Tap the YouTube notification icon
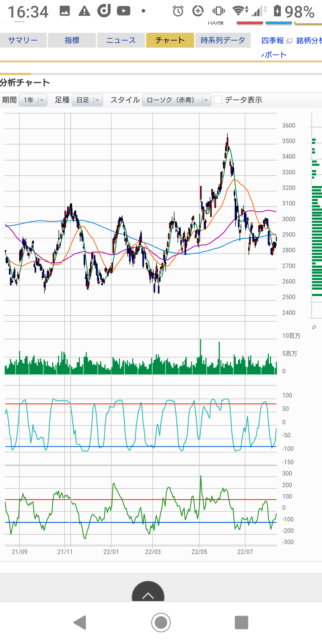Image resolution: width=322 pixels, height=644 pixels. point(124,11)
